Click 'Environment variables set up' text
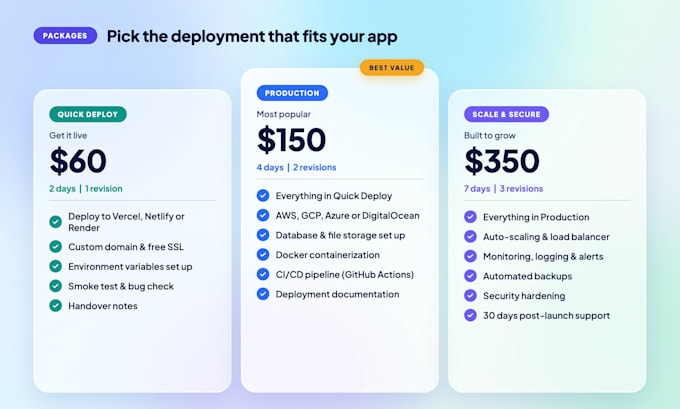Screen dimensions: 680x409 pyautogui.click(x=130, y=266)
